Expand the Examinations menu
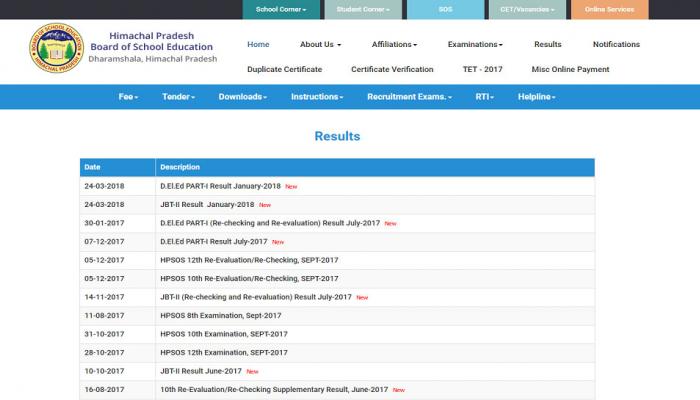700x400 pixels. (x=475, y=44)
